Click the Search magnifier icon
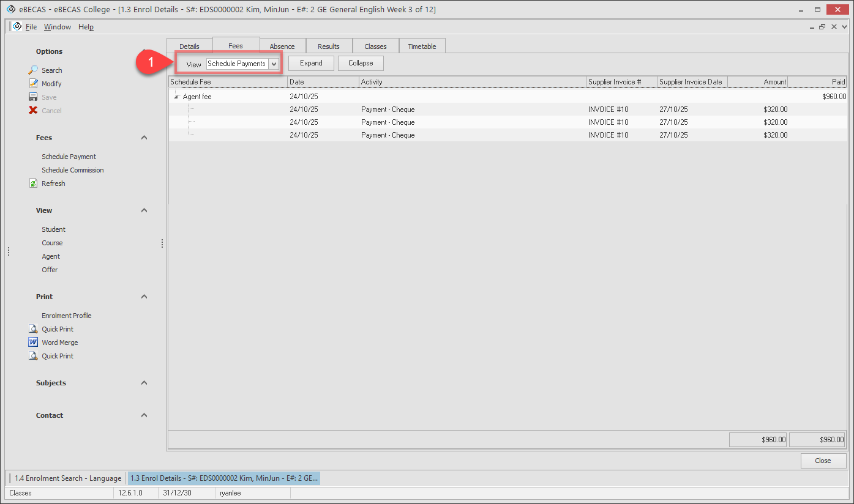Image resolution: width=854 pixels, height=504 pixels. point(34,70)
